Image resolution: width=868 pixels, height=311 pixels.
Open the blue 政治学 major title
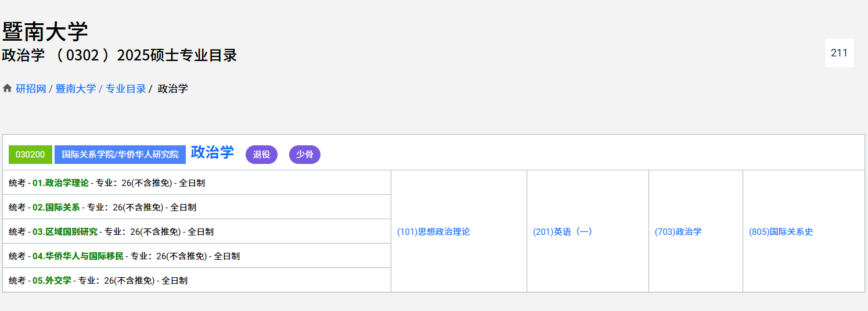click(212, 152)
